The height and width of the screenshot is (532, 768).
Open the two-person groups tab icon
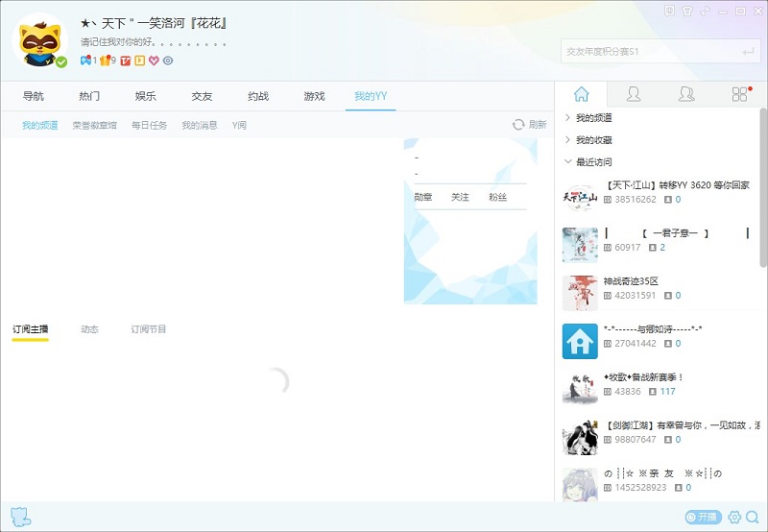[686, 94]
